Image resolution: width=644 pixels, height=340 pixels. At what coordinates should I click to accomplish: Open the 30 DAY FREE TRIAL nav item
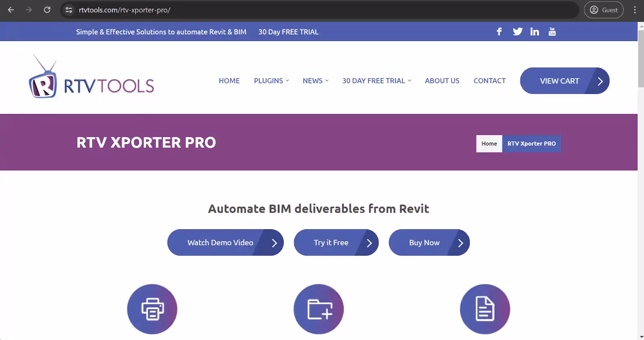coord(374,81)
